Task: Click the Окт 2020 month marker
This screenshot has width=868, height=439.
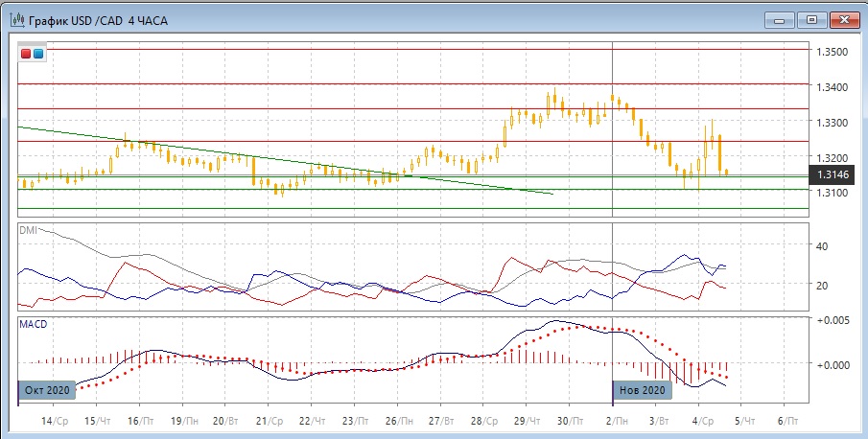Action: point(44,390)
